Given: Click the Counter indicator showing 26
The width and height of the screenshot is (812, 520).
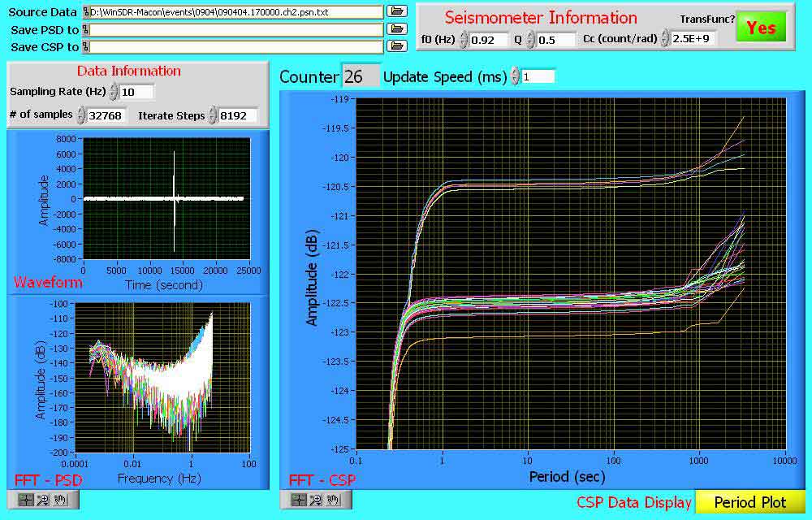Looking at the screenshot, I should pos(360,76).
